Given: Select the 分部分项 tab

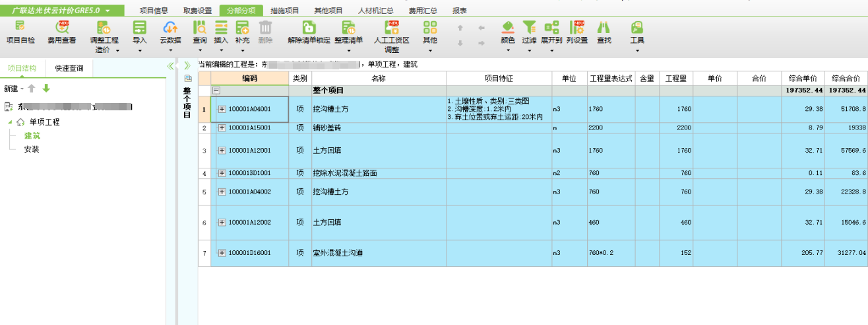Looking at the screenshot, I should (240, 11).
